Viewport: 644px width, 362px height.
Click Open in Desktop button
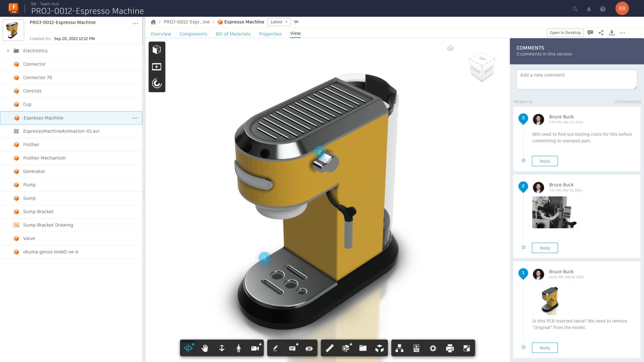click(565, 33)
